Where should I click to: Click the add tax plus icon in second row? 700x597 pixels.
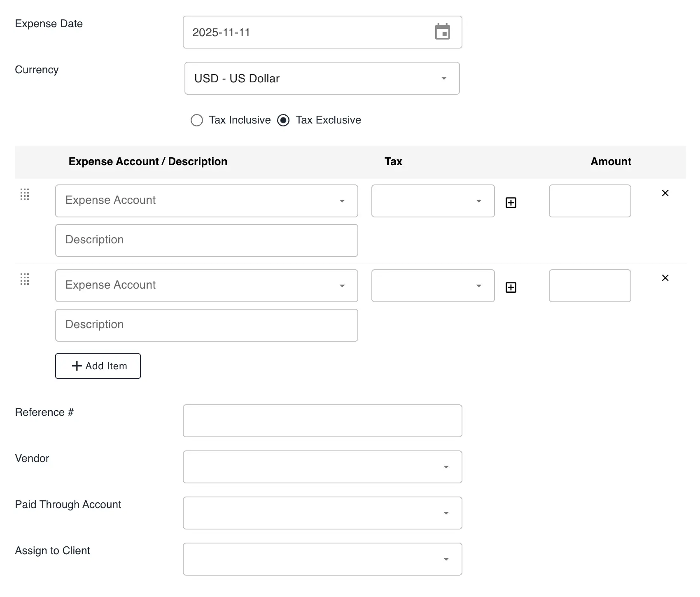click(511, 287)
